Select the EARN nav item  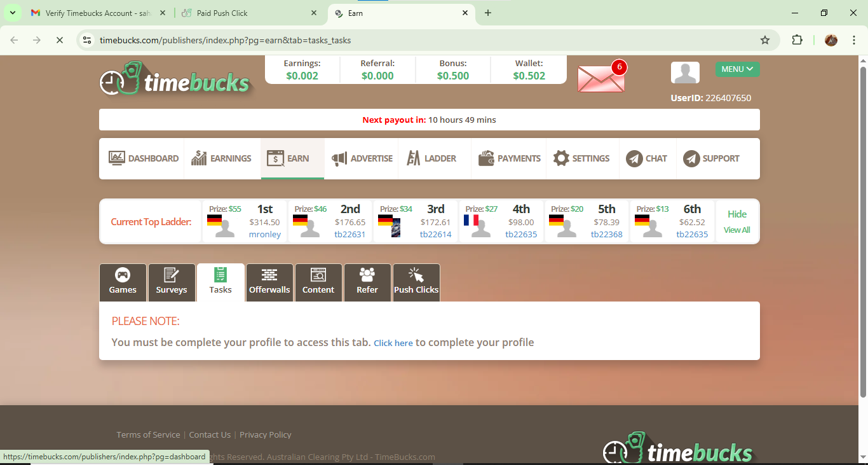point(292,158)
